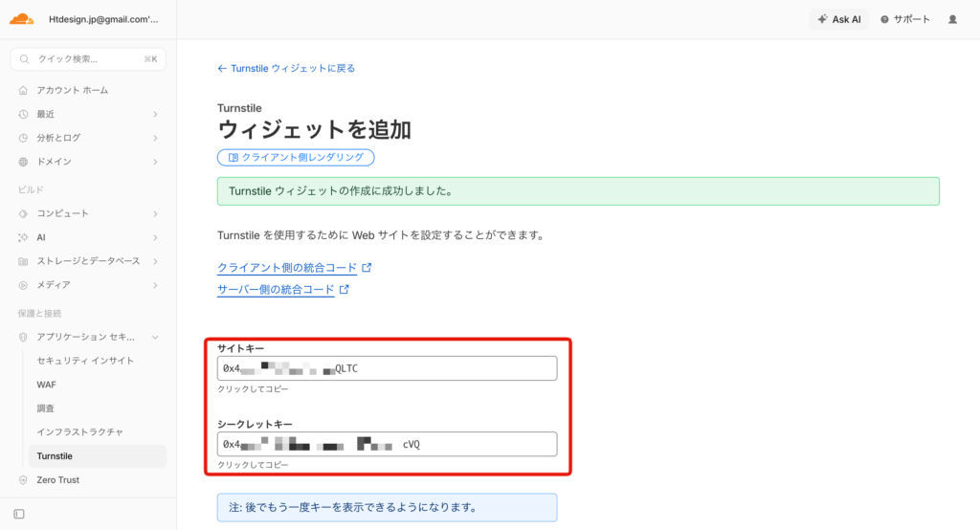Expand the 分析とログ section chevron
Viewport: 980px width, 530px height.
[x=155, y=138]
